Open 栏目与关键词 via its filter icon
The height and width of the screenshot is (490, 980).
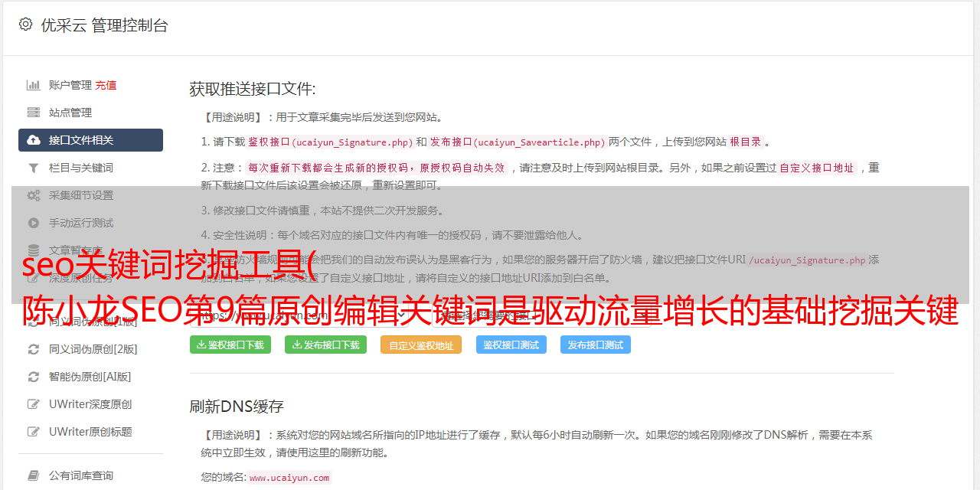[x=34, y=168]
